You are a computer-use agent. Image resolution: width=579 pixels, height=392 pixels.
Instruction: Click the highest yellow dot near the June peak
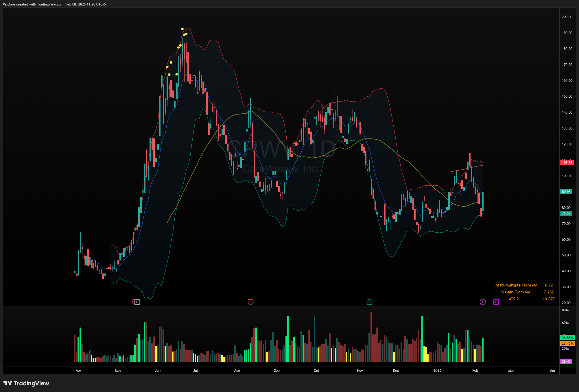pos(182,29)
